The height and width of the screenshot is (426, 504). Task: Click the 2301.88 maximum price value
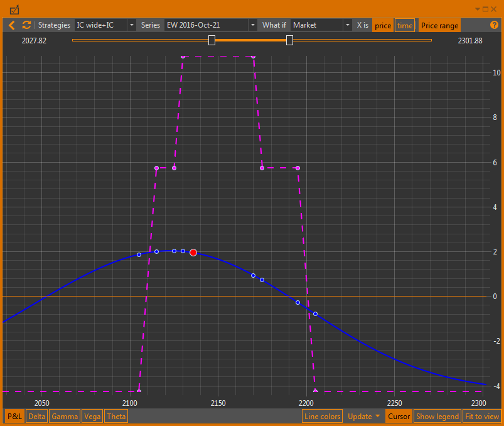[470, 41]
